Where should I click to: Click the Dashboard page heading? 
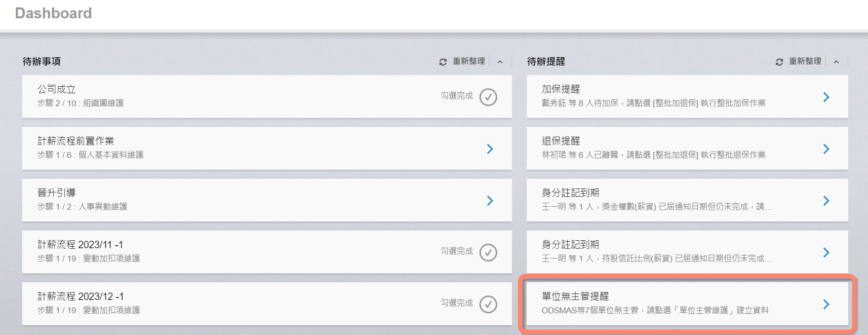click(53, 13)
